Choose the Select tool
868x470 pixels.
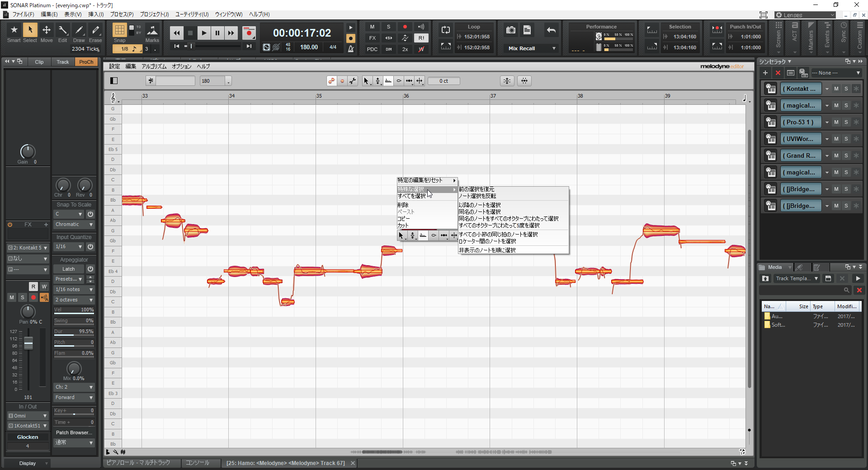pyautogui.click(x=30, y=33)
